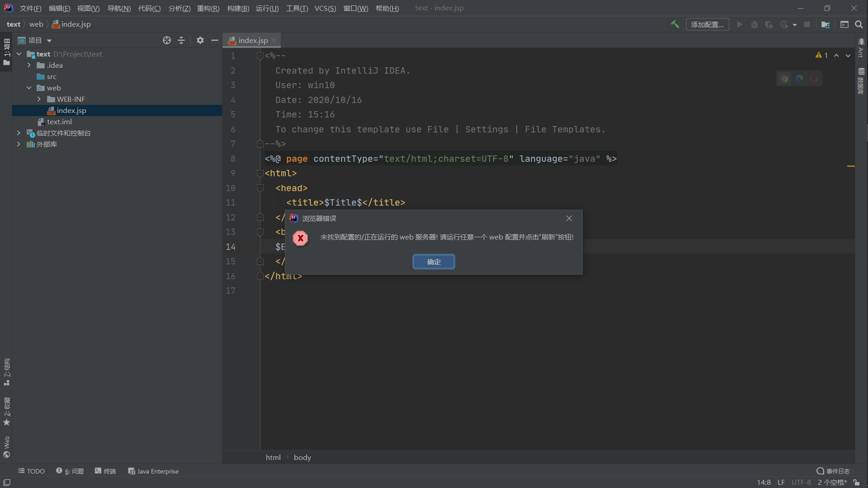Click UTF-8 encoding in status bar
The height and width of the screenshot is (488, 868).
tap(801, 482)
